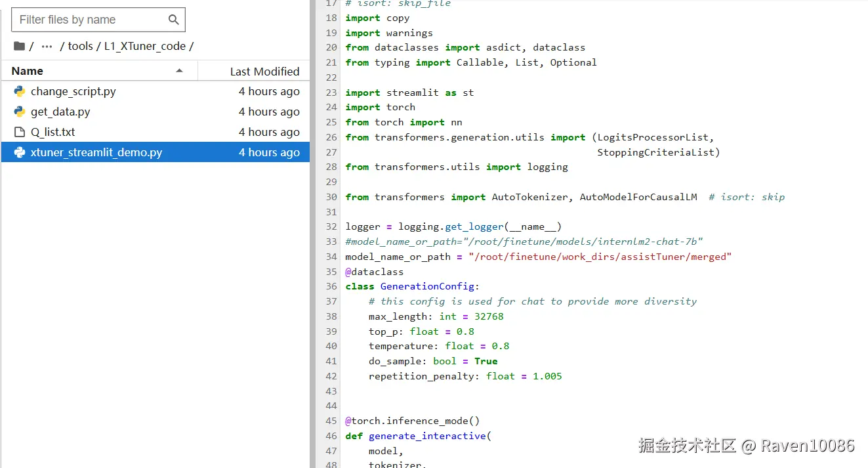Toggle the Name column sort arrow
Viewport: 868px width, 468px height.
click(179, 71)
